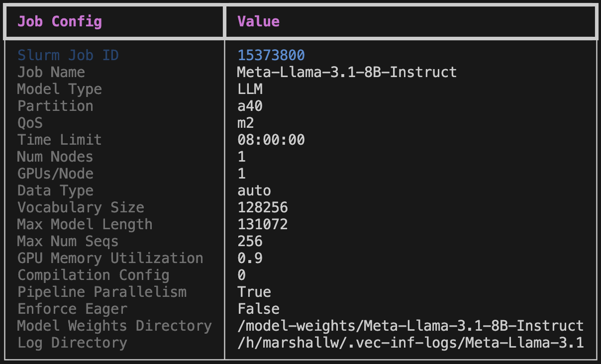Screen dimensions: 601x364
Task: Click the Slurm Job ID value 15373800
Action: tap(271, 55)
